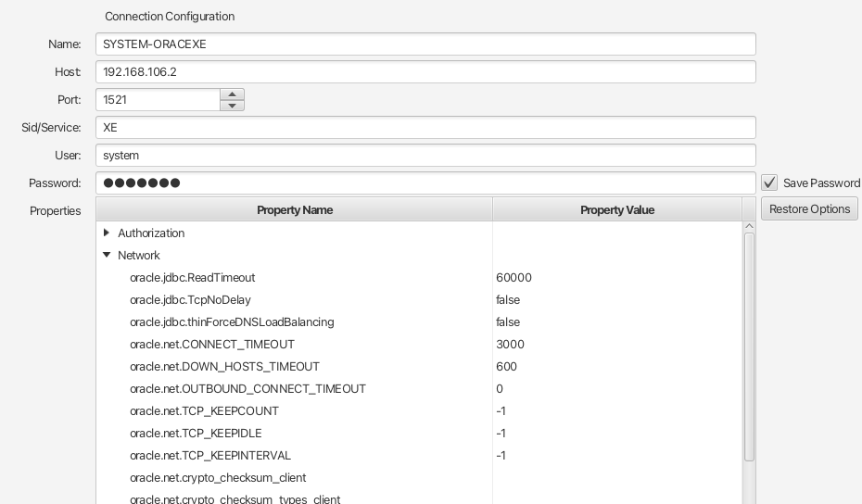Select the oracle.jdbc.TcpNoDelay property
Viewport: 862px width, 504px height.
click(190, 299)
